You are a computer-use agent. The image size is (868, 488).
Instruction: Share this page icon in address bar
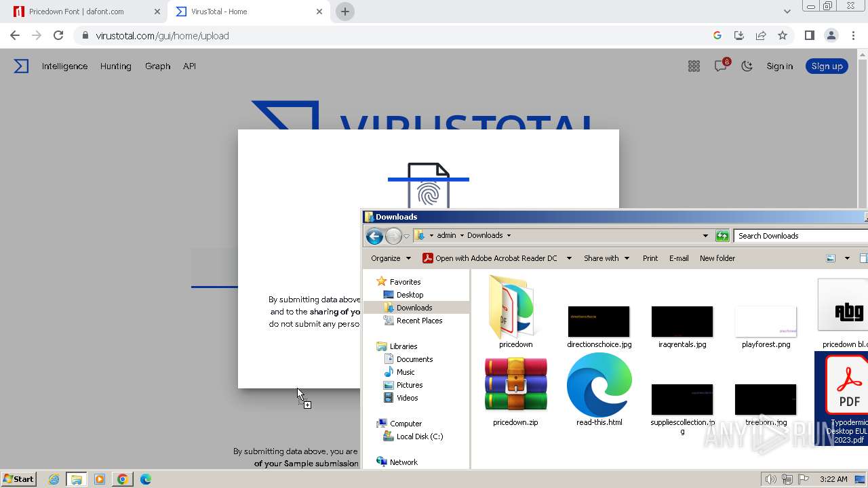761,35
